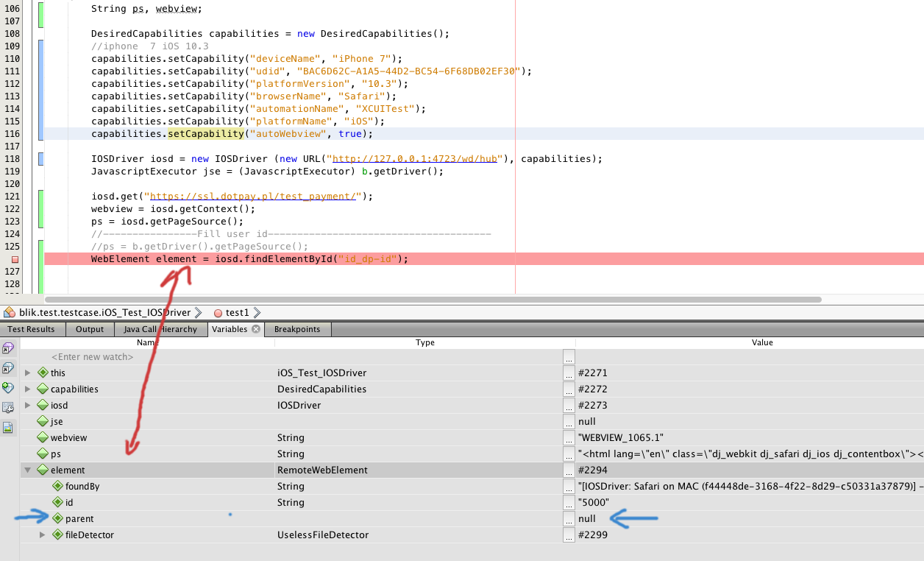Follow the http://127.0.0.1:4723/wd/hub link in code
The width and height of the screenshot is (924, 561).
coord(415,158)
